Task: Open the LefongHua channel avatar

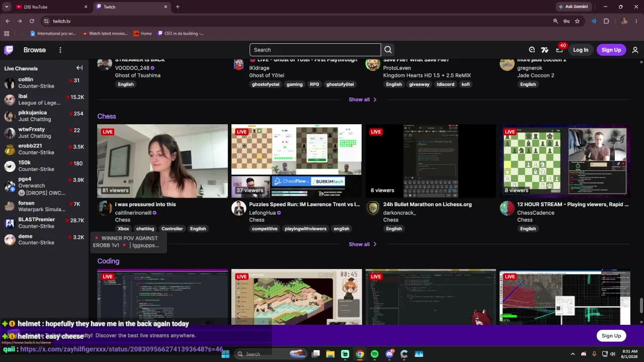Action: 238,208
